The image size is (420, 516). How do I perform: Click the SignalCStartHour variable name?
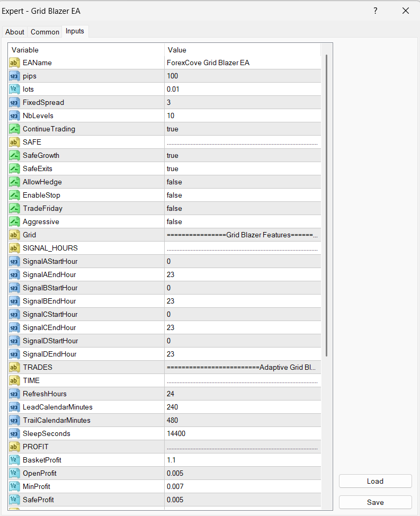pos(50,314)
